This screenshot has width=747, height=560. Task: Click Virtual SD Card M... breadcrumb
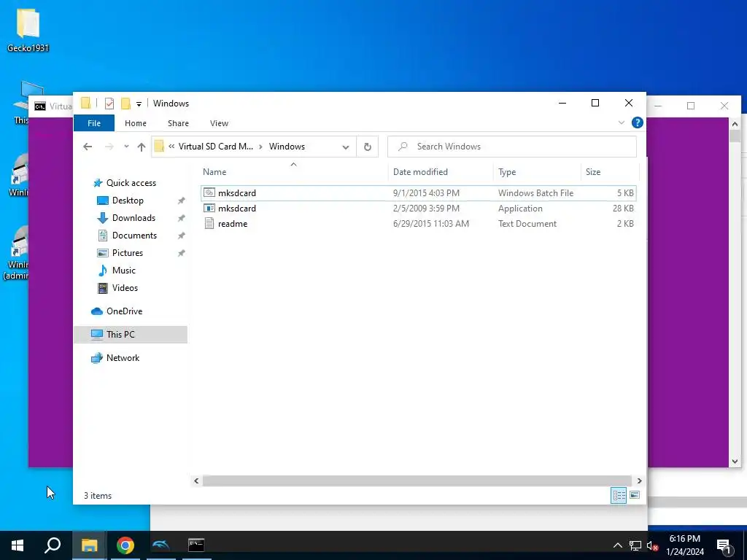tap(216, 147)
